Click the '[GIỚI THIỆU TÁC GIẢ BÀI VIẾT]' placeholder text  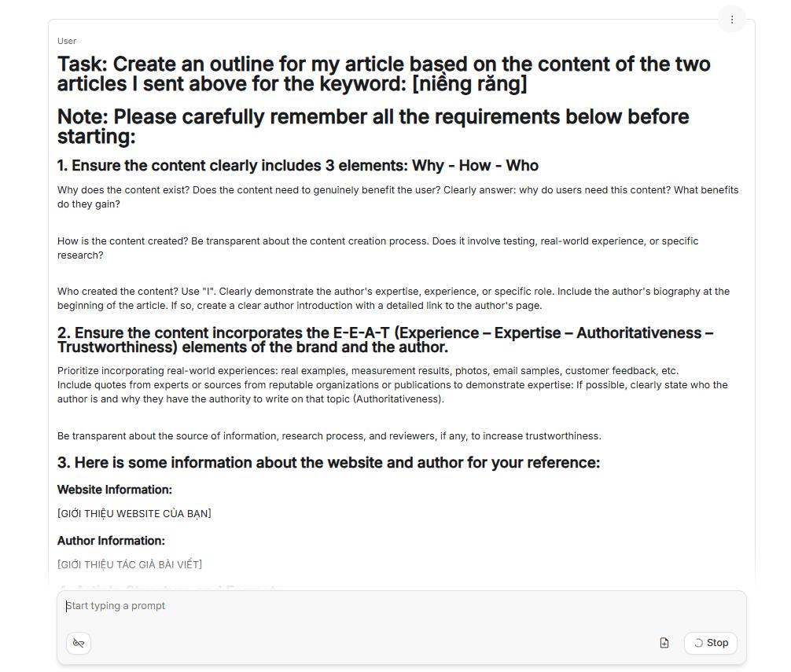130,564
